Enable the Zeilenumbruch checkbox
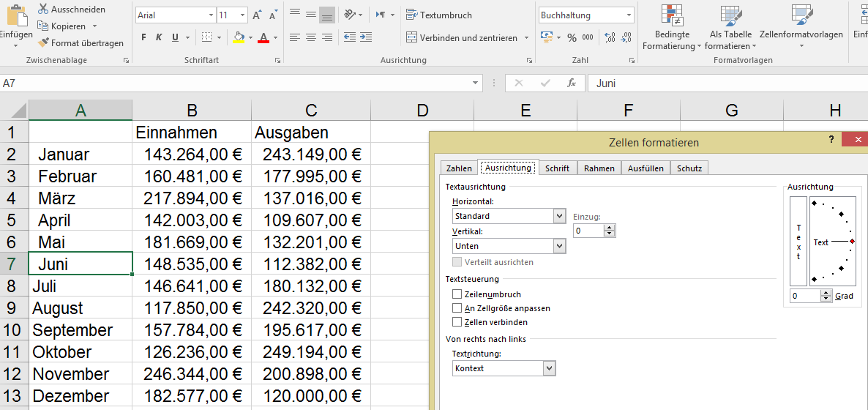This screenshot has height=410, width=868. [x=457, y=294]
